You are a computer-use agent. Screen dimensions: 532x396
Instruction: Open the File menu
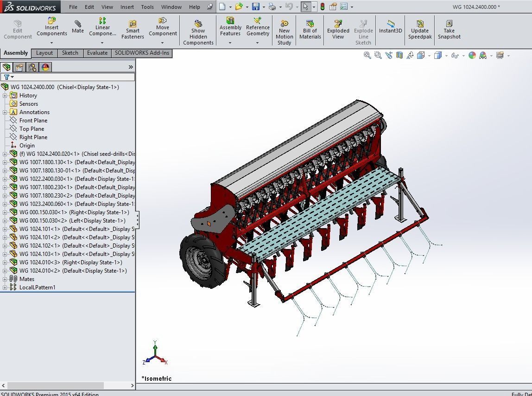coord(73,7)
